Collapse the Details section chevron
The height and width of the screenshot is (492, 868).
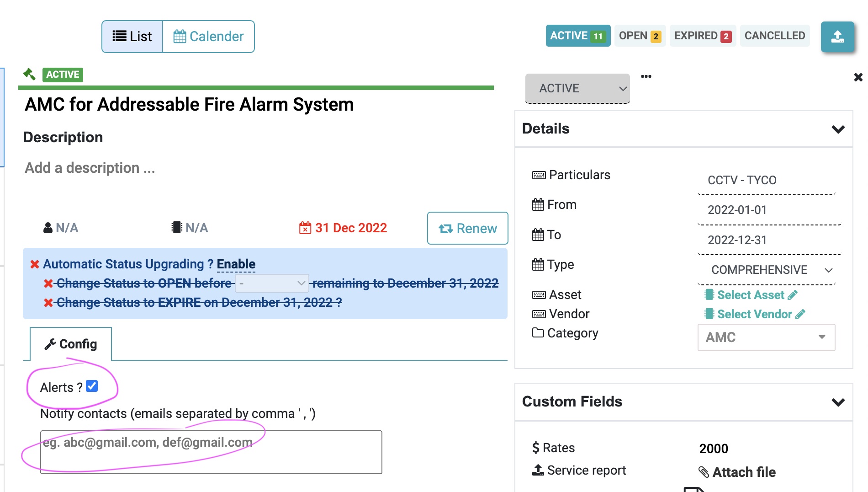click(838, 129)
